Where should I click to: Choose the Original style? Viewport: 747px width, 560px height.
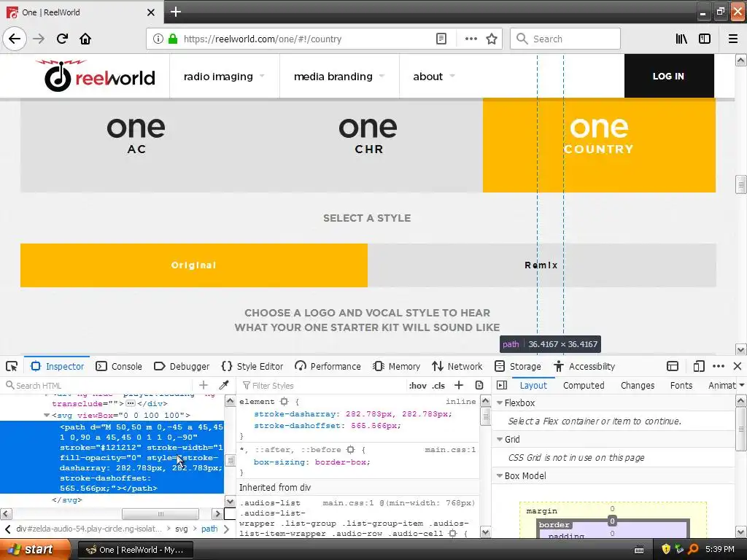tap(194, 265)
